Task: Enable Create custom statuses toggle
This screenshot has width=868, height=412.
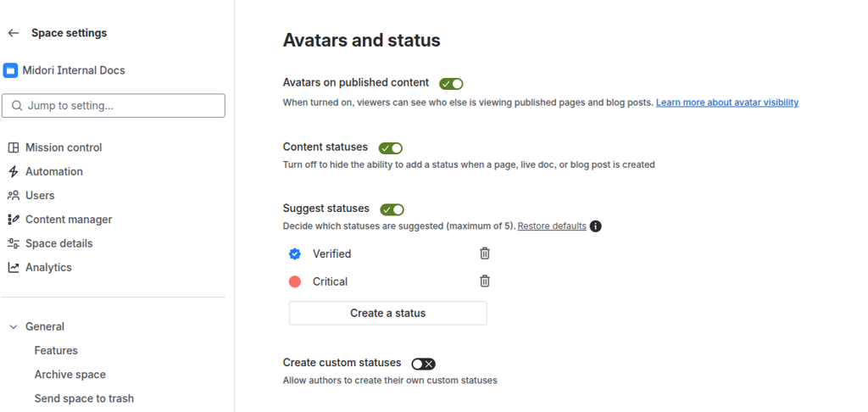Action: (x=423, y=364)
